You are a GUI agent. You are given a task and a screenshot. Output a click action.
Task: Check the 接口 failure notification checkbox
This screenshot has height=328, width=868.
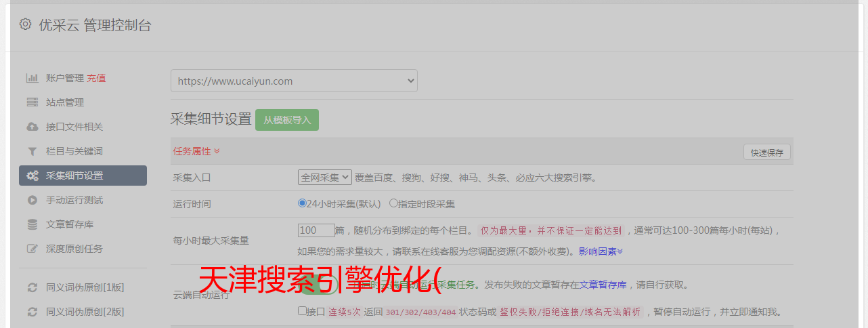pyautogui.click(x=302, y=311)
